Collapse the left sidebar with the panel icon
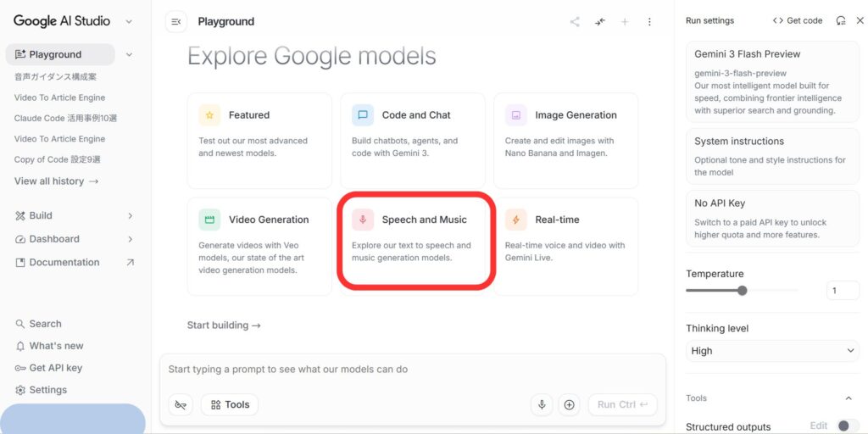 pos(175,22)
